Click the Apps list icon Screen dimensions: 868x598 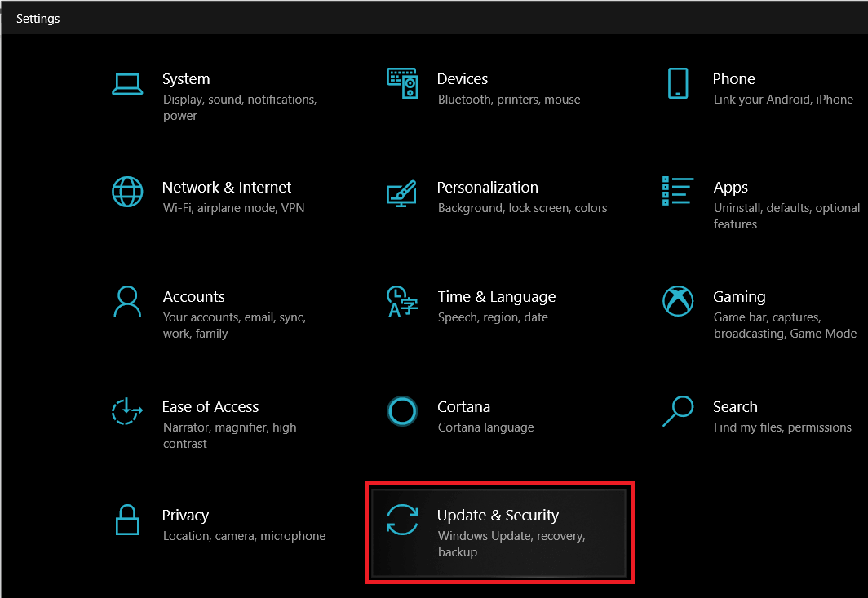(x=678, y=192)
